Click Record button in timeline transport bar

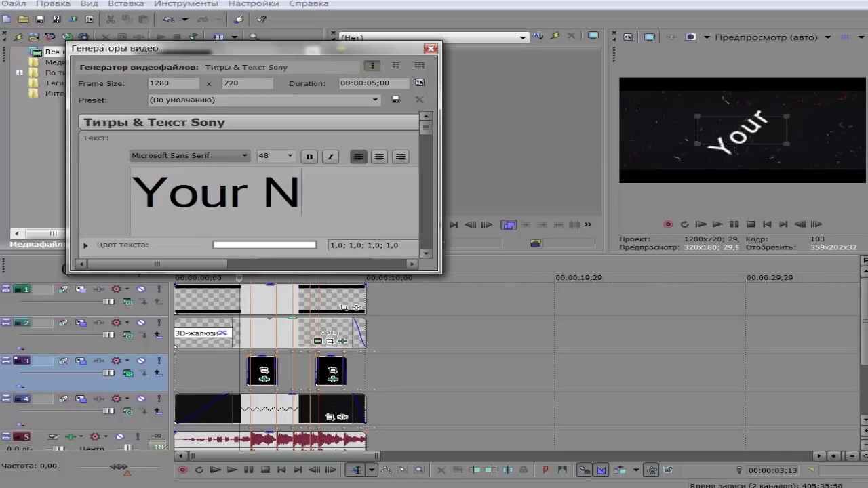click(182, 470)
